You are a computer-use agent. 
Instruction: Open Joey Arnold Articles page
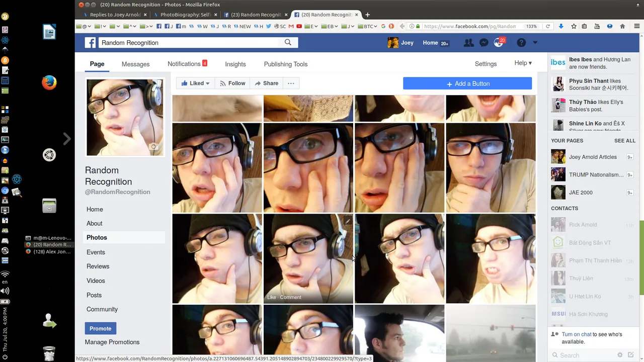pos(593,157)
